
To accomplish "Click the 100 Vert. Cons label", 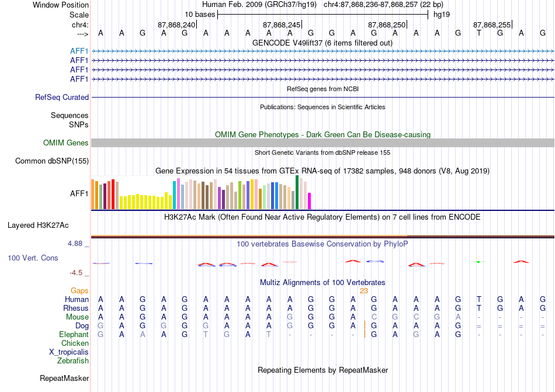I will [33, 258].
